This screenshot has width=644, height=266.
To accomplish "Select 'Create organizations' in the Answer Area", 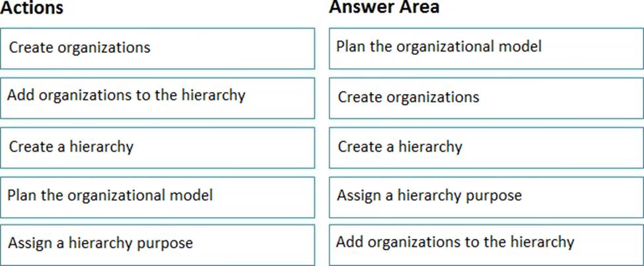I will [485, 98].
